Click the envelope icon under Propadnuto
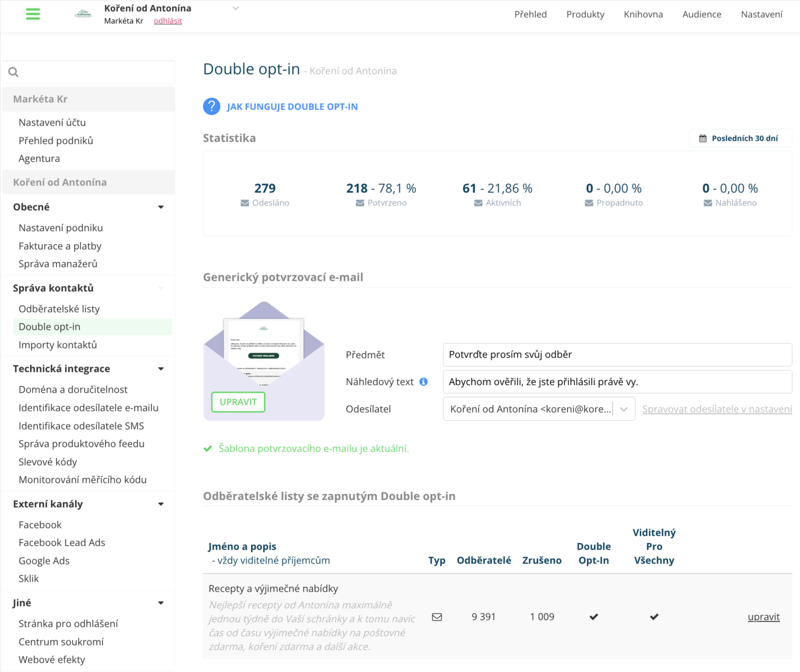The image size is (800, 672). [589, 202]
